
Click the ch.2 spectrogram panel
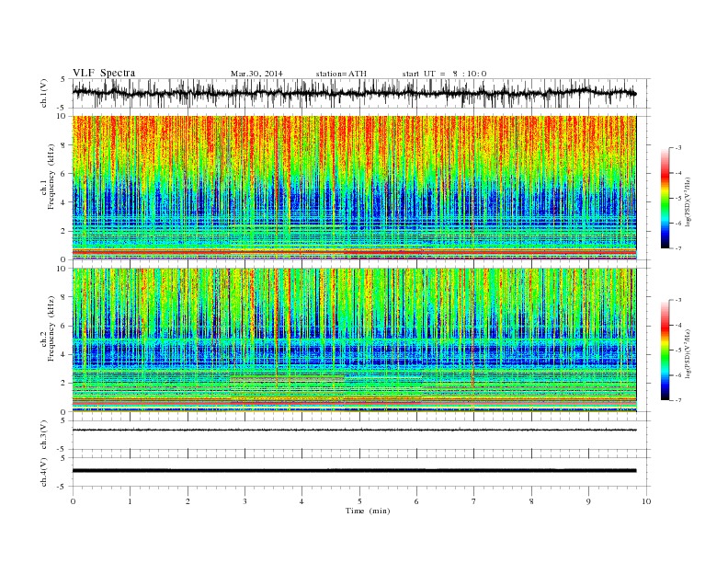click(x=354, y=340)
